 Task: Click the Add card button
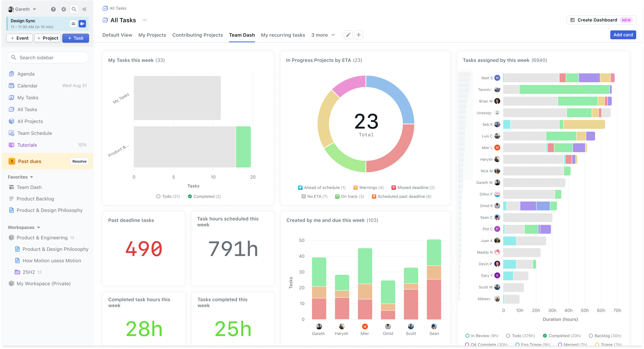click(x=623, y=35)
